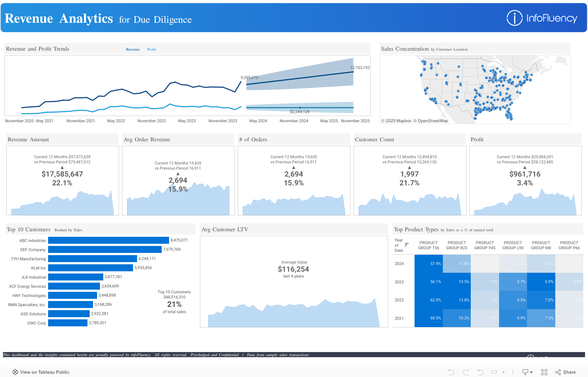Select the 2024 year row label
The image size is (588, 377).
click(399, 264)
